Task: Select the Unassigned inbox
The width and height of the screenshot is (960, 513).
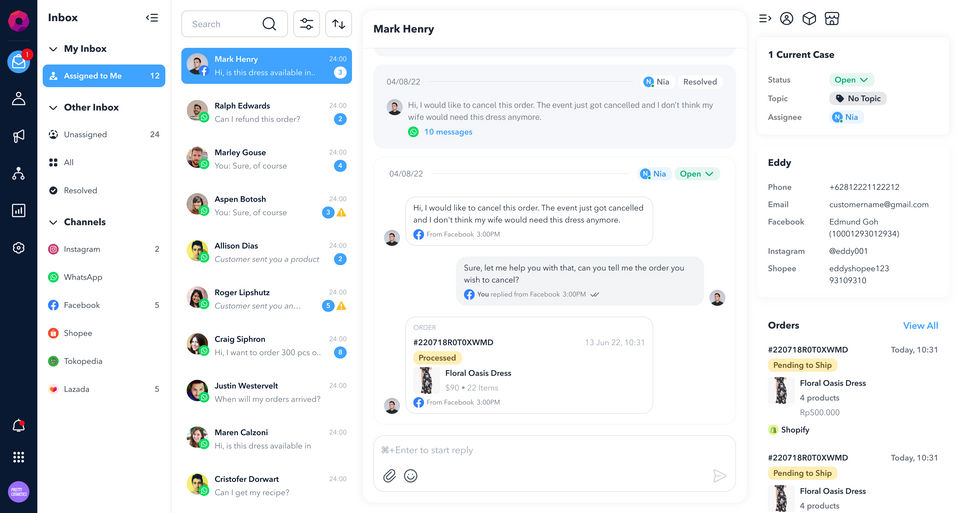Action: click(104, 134)
